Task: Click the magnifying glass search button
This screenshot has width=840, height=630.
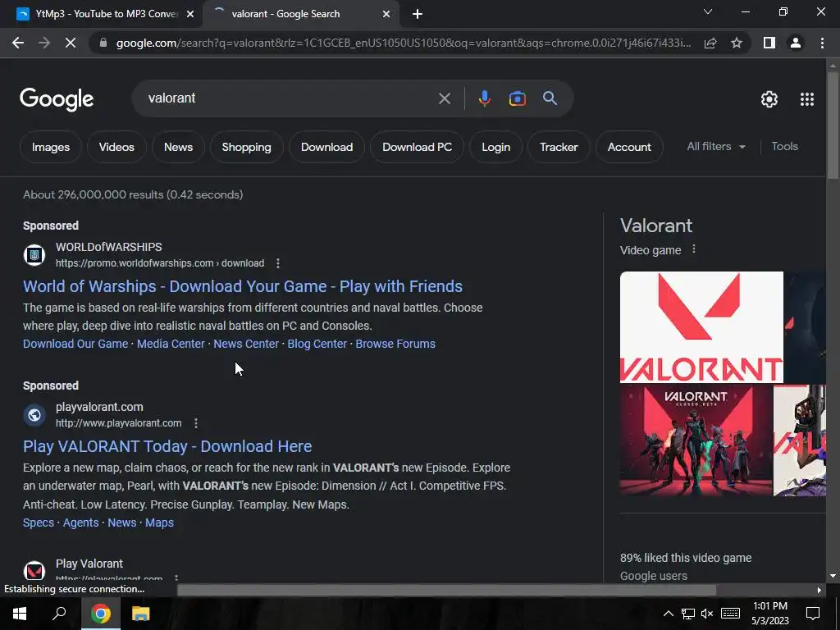Action: coord(550,98)
